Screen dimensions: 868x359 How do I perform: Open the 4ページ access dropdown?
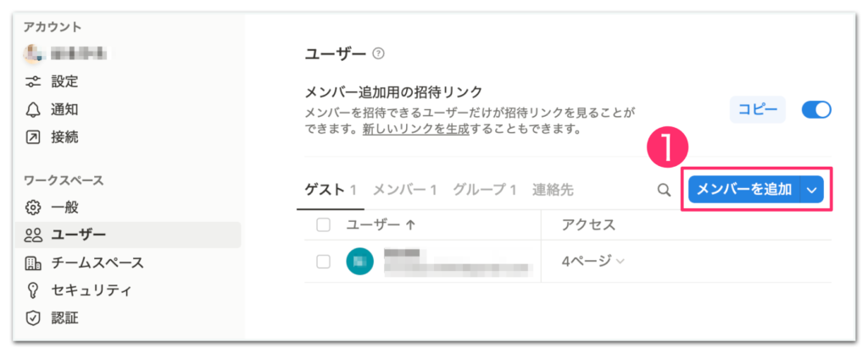tap(593, 261)
